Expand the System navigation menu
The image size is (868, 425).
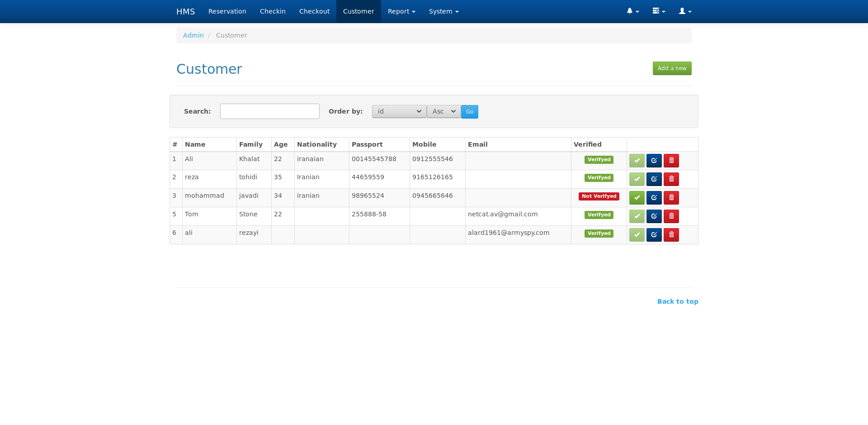click(443, 11)
